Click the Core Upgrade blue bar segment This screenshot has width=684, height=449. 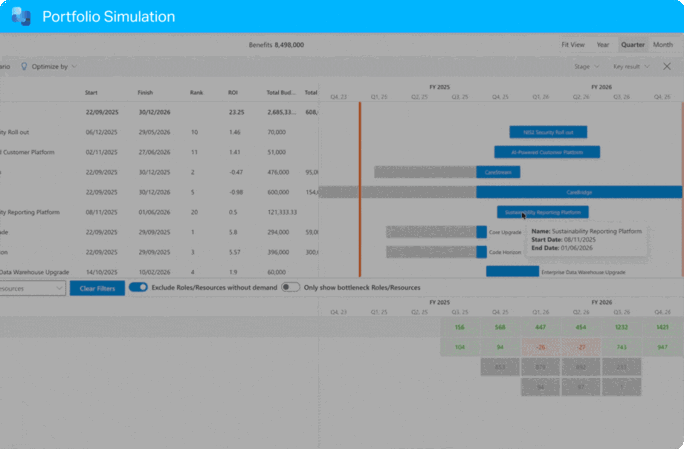tap(481, 231)
